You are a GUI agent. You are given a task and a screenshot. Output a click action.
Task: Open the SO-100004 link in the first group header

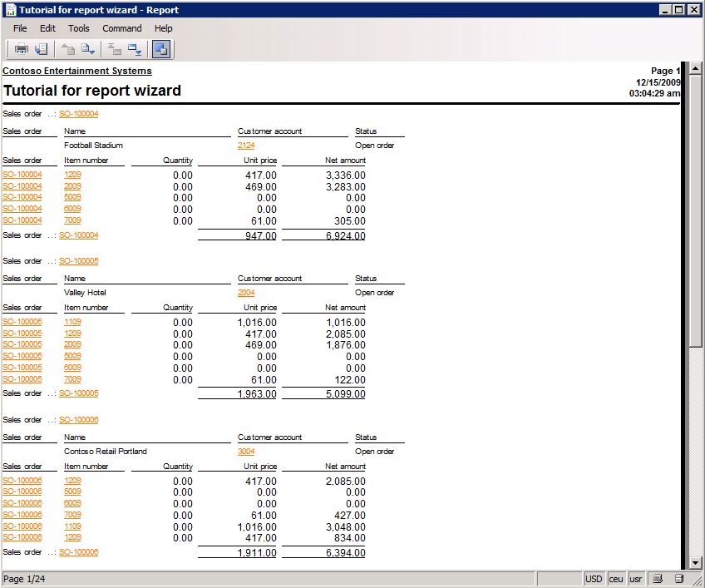(x=79, y=114)
